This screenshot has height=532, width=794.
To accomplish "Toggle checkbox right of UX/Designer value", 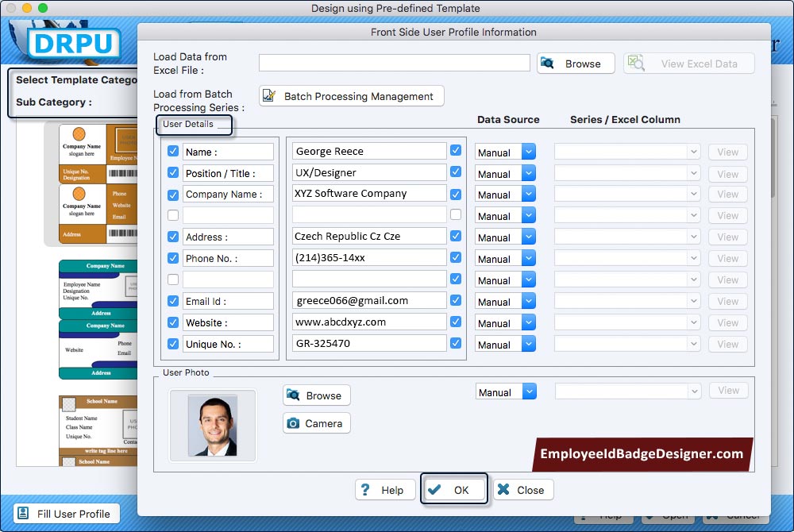I will [x=456, y=172].
